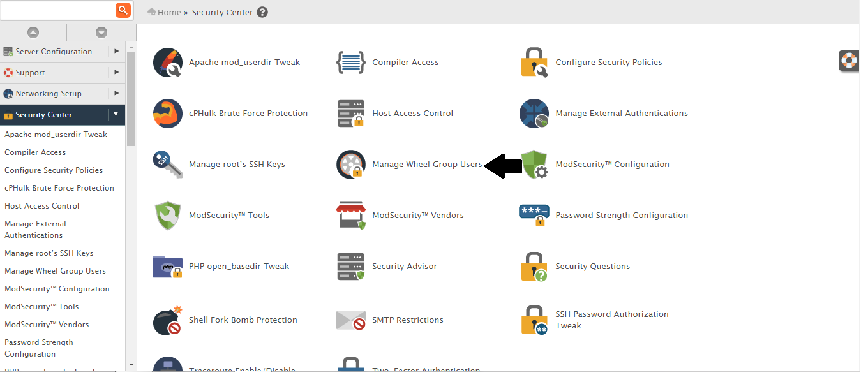Select Host Access Control in sidebar list

(42, 206)
